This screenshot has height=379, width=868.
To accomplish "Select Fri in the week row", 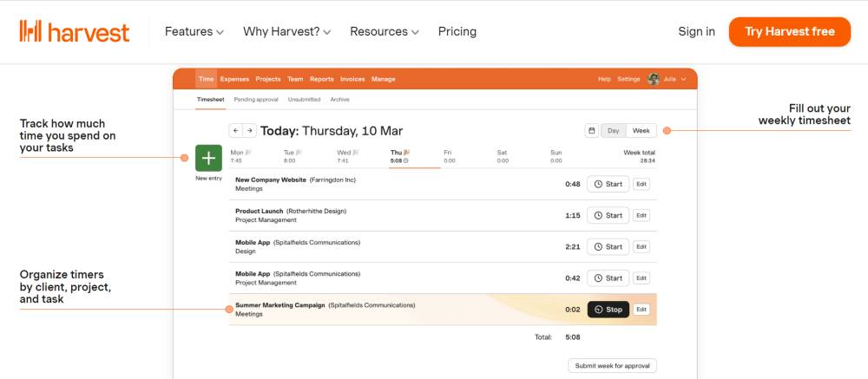I will click(x=449, y=157).
